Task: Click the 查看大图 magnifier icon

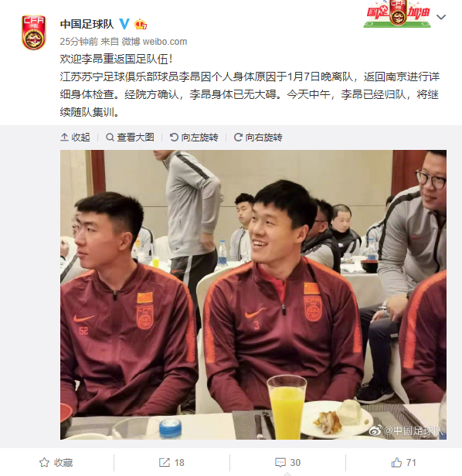Action: 110,138
